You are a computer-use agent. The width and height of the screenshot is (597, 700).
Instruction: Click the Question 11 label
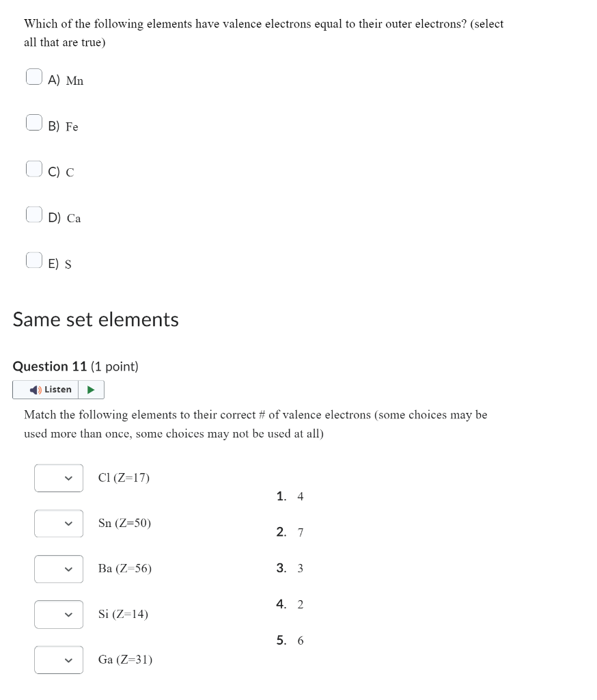50,366
